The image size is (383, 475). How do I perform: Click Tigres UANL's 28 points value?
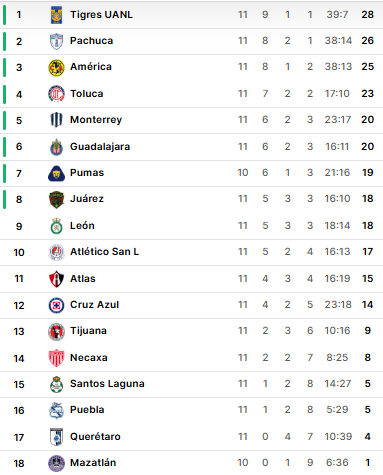367,15
